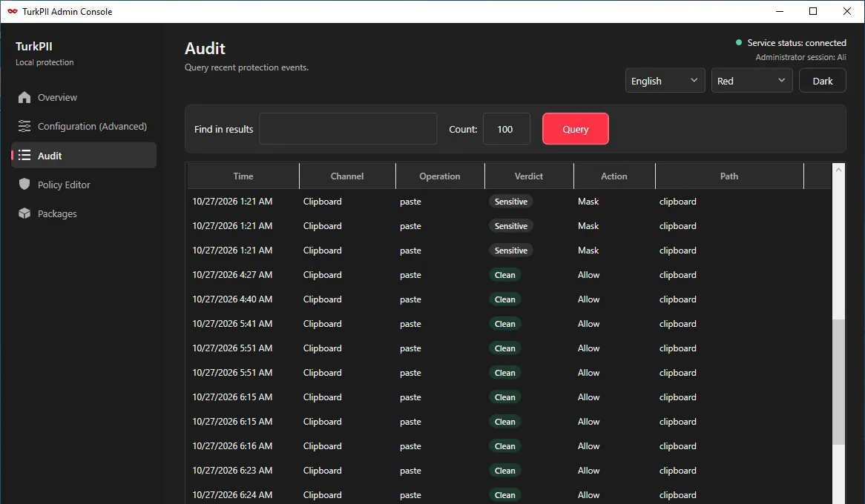Click clipboard path in 6:23 AM row
This screenshot has width=865, height=504.
tap(677, 471)
